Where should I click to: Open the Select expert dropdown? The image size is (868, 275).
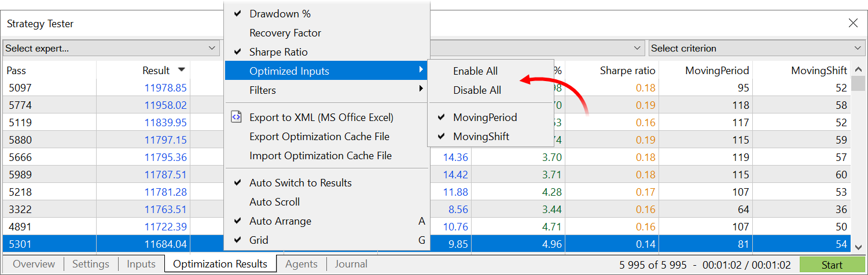[110, 48]
